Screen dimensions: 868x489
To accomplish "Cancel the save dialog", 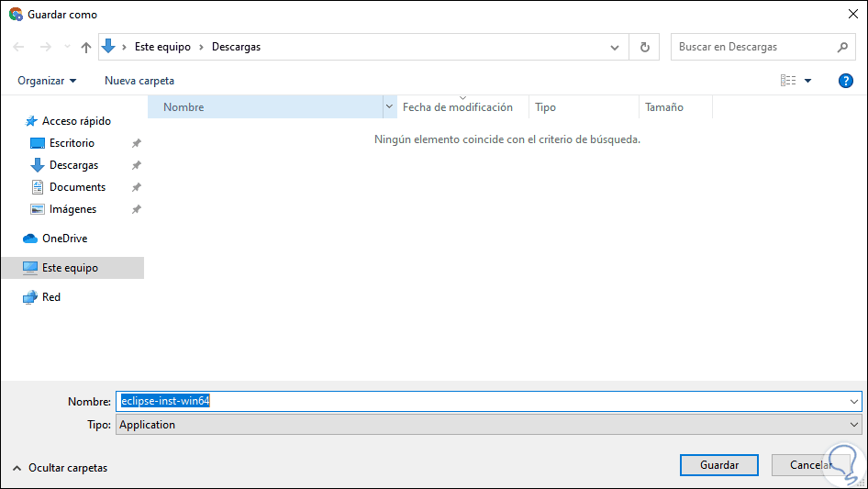I will [x=811, y=465].
